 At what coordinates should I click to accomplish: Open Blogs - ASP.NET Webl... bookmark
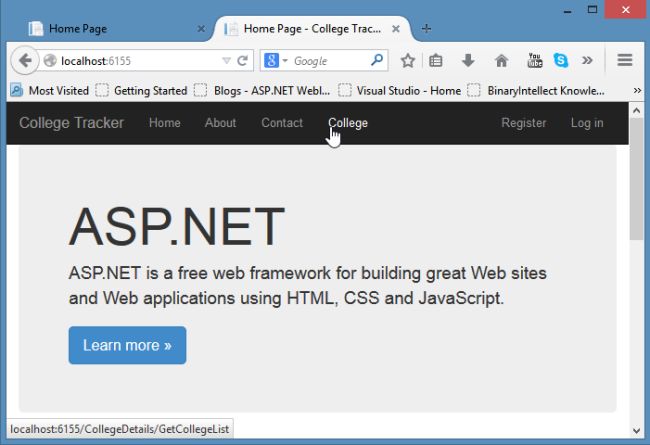[262, 90]
